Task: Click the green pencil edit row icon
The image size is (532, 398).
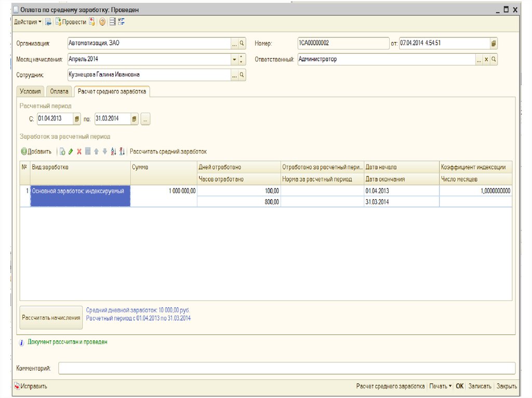Action: 71,152
